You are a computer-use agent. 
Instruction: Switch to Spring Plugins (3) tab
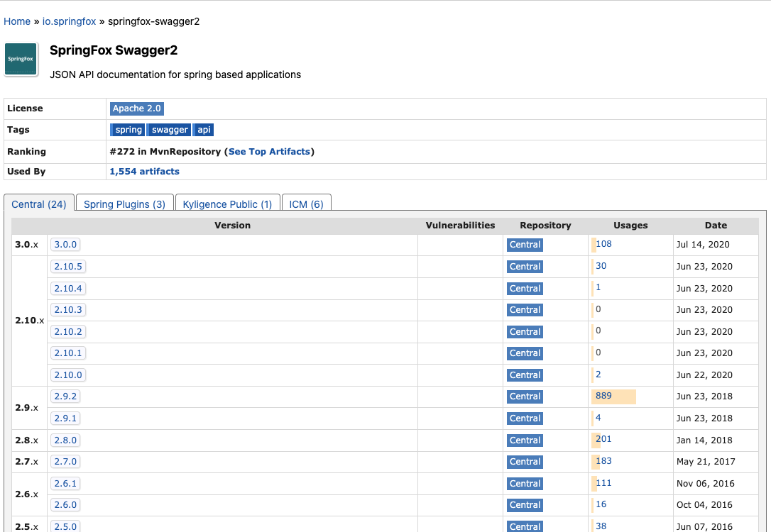pos(124,204)
